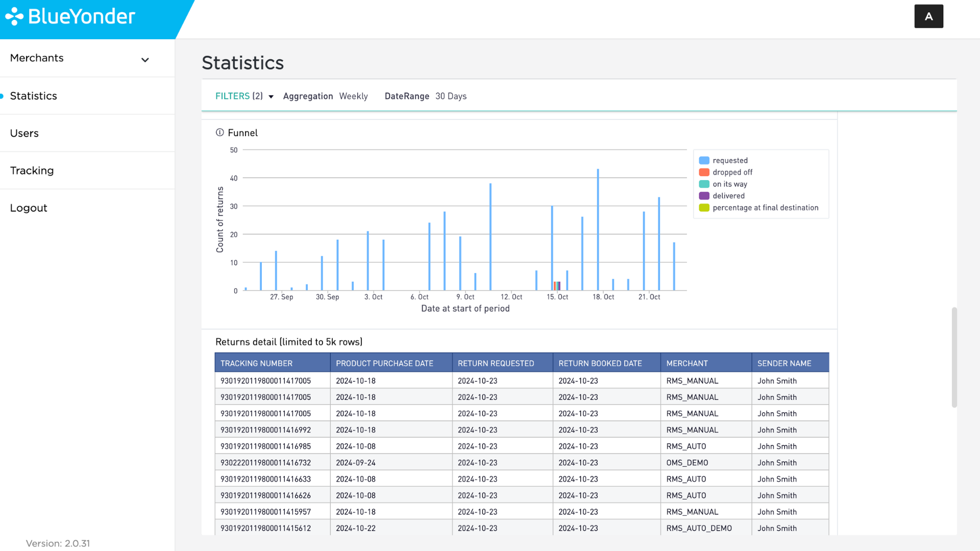Click the BlueYonder logo
980x551 pixels.
(70, 16)
